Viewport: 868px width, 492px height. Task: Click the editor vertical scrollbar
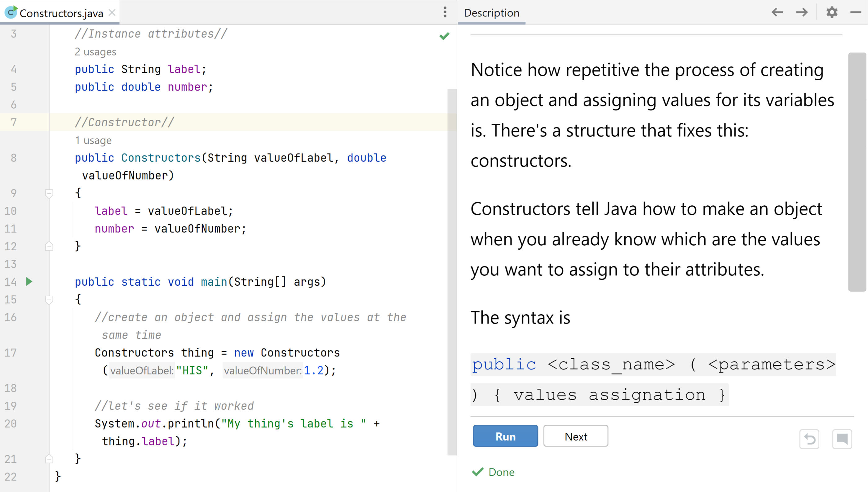(x=452, y=272)
